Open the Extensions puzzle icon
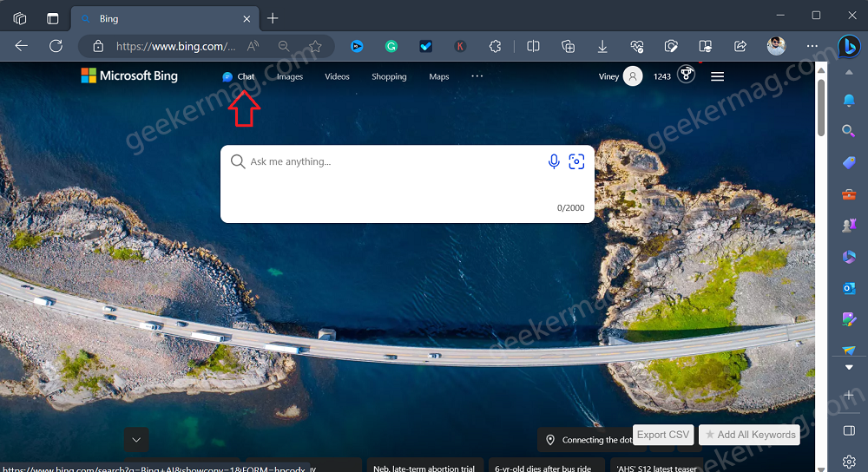Image resolution: width=868 pixels, height=472 pixels. pyautogui.click(x=495, y=47)
